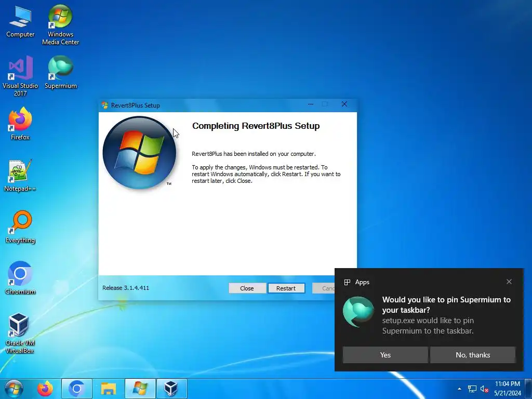The width and height of the screenshot is (532, 399).
Task: Click Restart in Revert8Plus Setup
Action: pyautogui.click(x=286, y=288)
